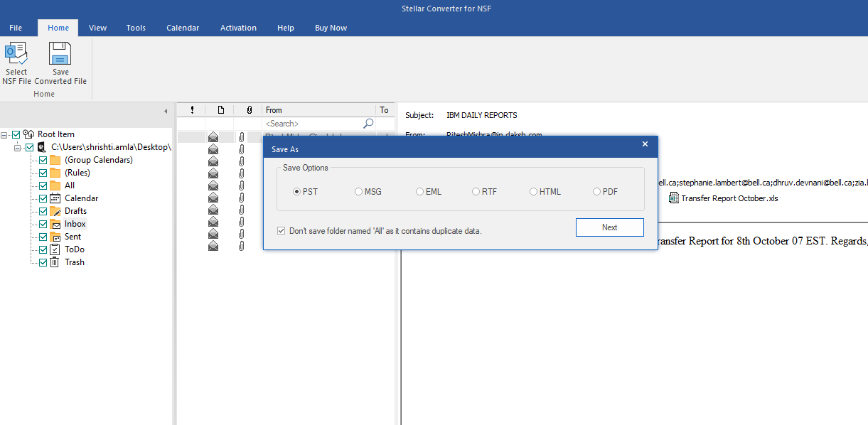The width and height of the screenshot is (868, 425).
Task: Click the Select NSF File icon
Action: point(16,54)
